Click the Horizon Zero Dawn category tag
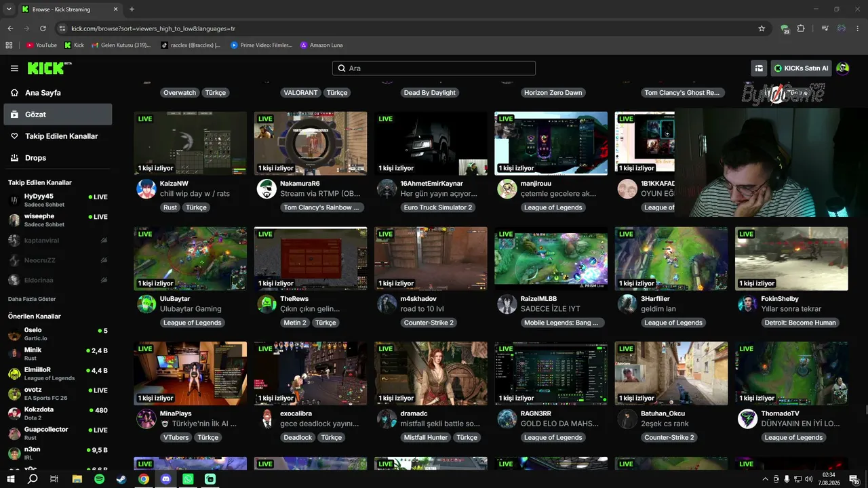The width and height of the screenshot is (868, 488). coord(553,93)
